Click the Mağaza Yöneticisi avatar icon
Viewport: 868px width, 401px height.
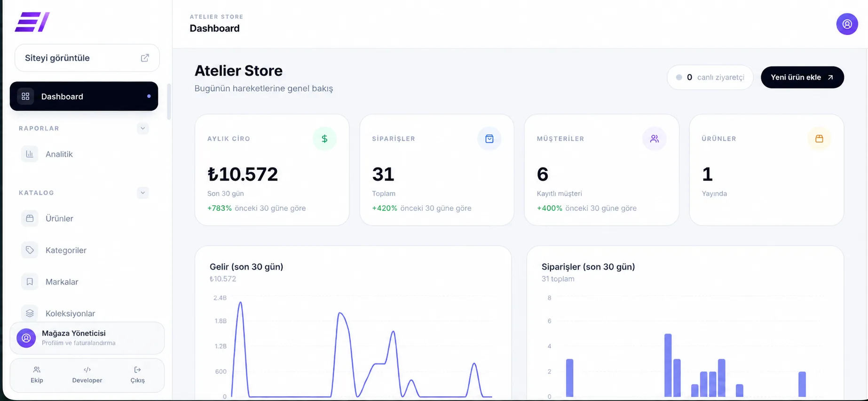pos(26,338)
